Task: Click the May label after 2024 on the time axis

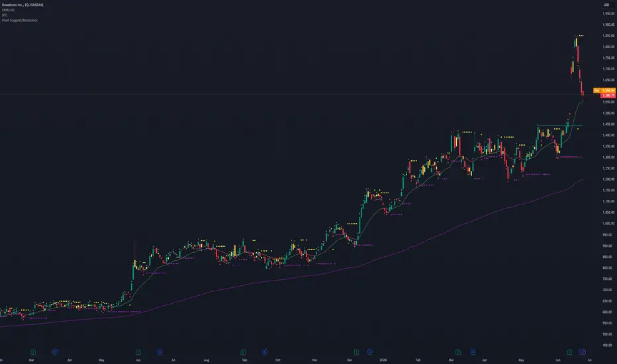Action: click(x=521, y=360)
